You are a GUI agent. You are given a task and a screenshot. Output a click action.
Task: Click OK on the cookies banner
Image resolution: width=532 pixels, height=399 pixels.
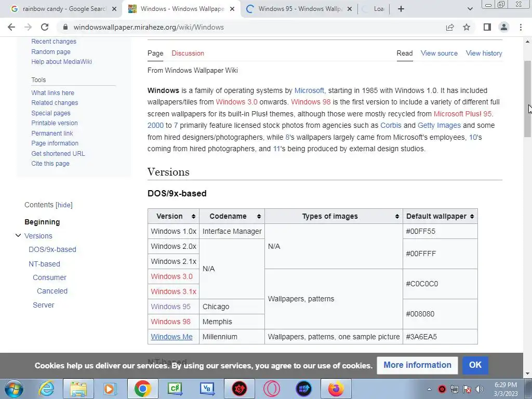pyautogui.click(x=475, y=365)
